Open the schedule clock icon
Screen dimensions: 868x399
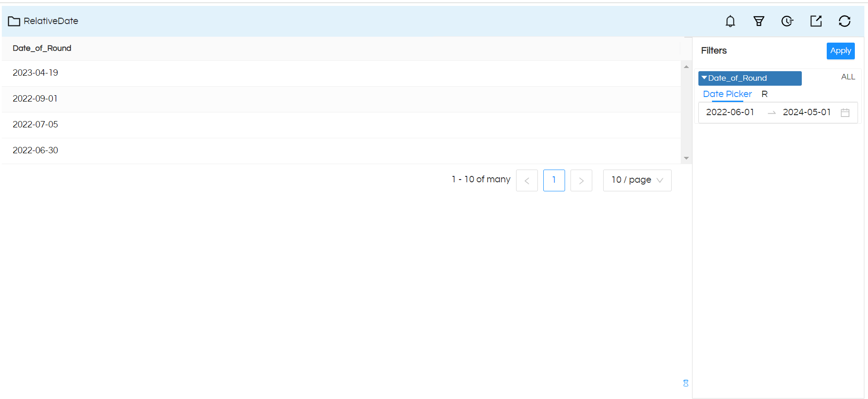(x=787, y=21)
